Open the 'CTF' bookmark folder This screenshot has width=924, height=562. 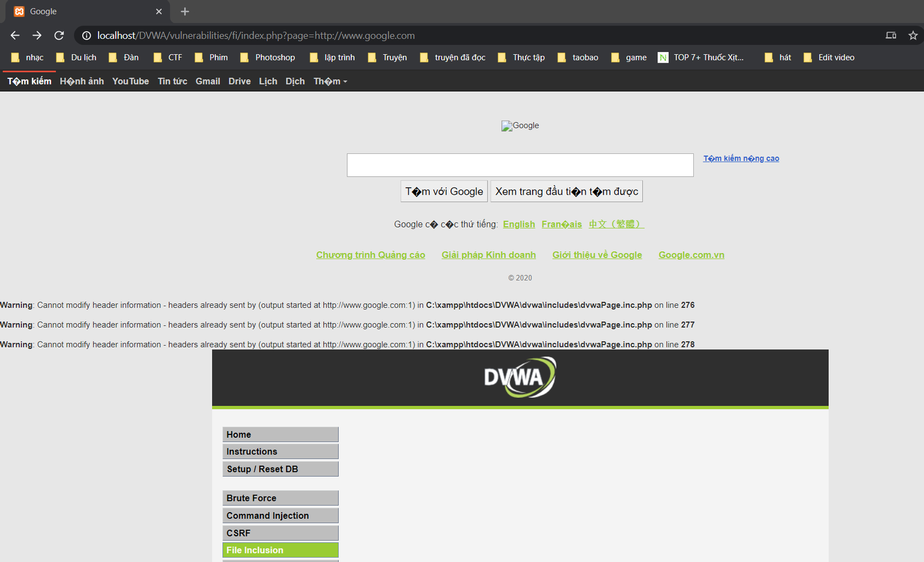click(x=168, y=57)
